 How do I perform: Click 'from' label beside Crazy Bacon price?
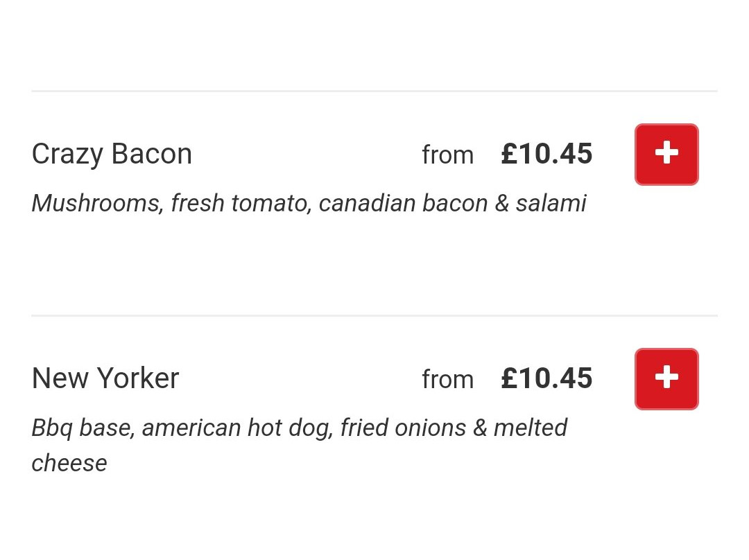pyautogui.click(x=447, y=155)
